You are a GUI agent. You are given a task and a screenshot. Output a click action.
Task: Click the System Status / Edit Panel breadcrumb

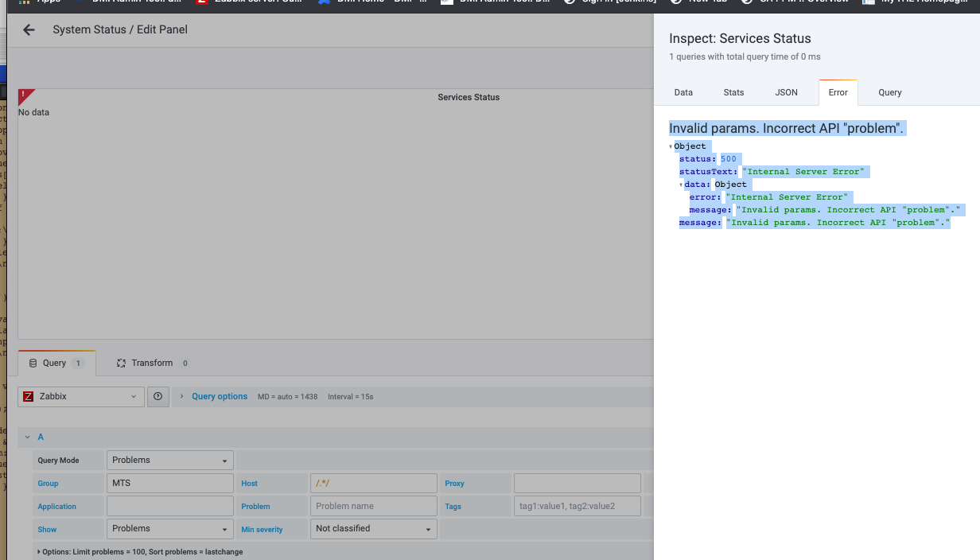point(120,29)
